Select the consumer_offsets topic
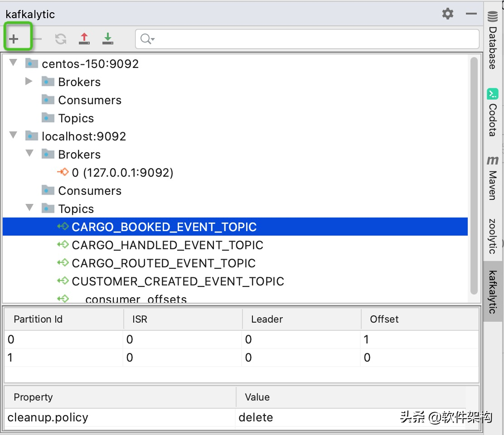 click(129, 299)
